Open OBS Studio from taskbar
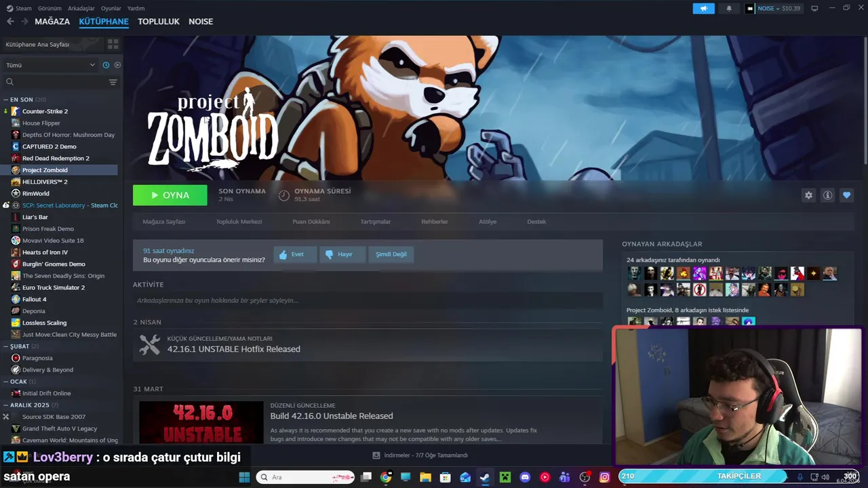 pos(585,477)
